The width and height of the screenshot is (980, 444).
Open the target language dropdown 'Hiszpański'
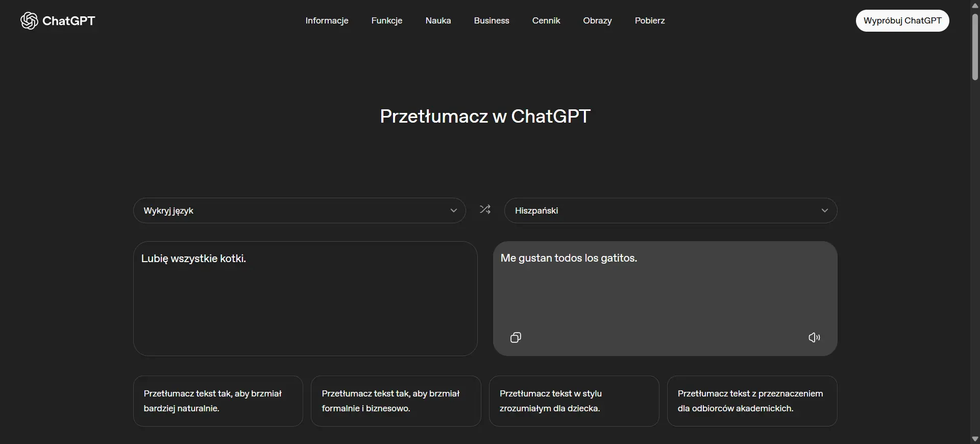point(671,211)
